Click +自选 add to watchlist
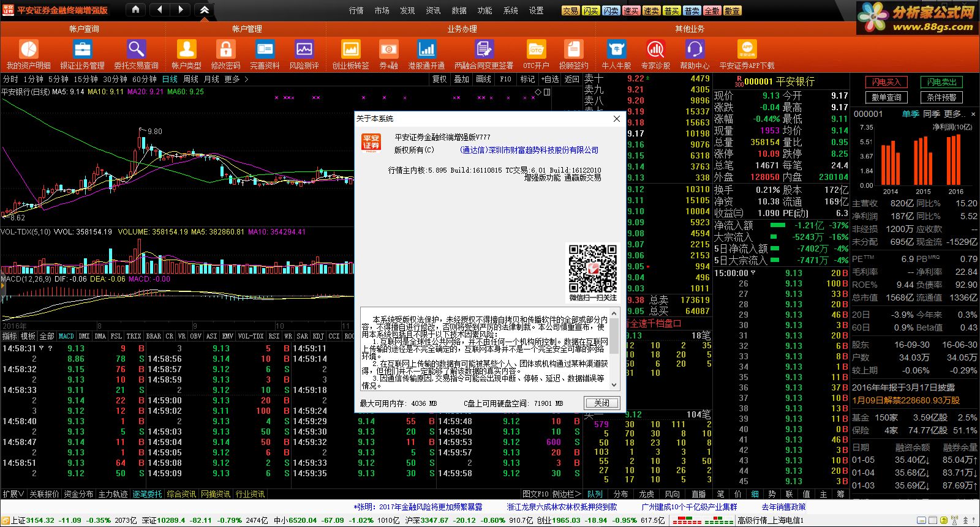This screenshot has width=980, height=527. click(549, 80)
